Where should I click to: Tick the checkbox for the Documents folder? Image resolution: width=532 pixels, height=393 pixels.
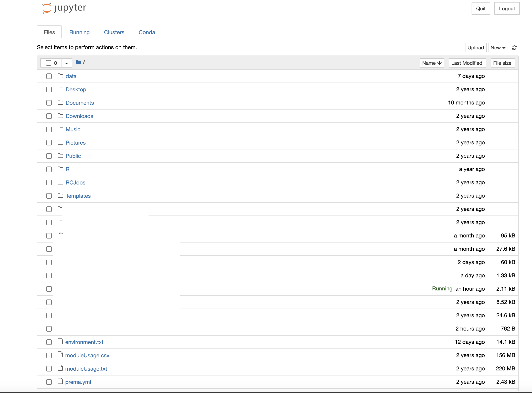pyautogui.click(x=49, y=103)
